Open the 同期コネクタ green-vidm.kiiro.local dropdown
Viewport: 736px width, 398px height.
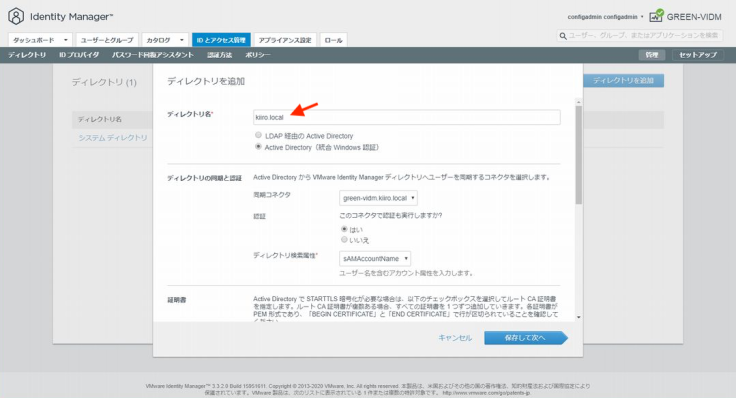(x=378, y=198)
